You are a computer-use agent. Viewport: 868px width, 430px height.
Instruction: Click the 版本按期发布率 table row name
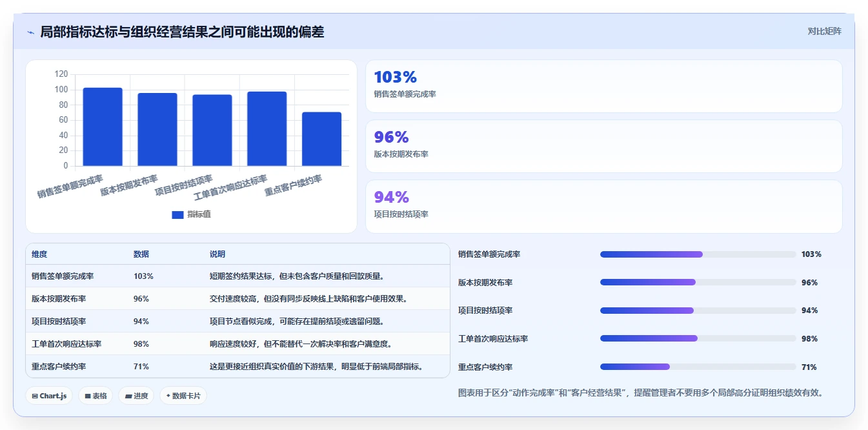[59, 299]
